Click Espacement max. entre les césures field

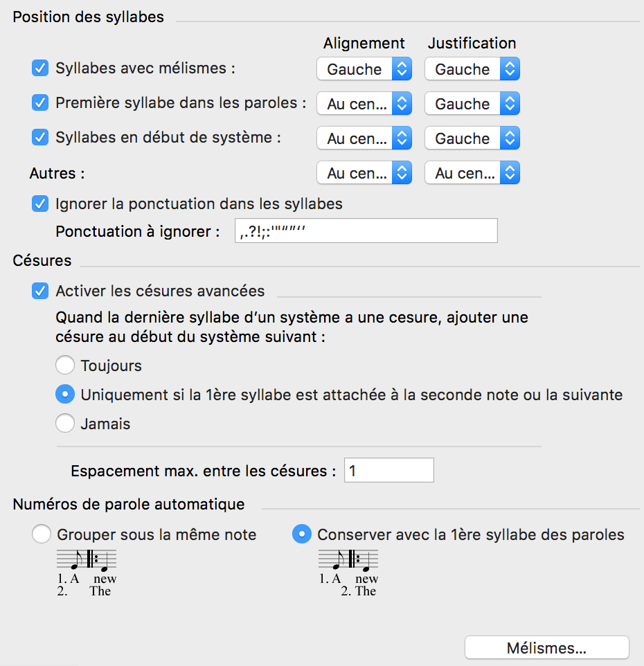click(389, 471)
